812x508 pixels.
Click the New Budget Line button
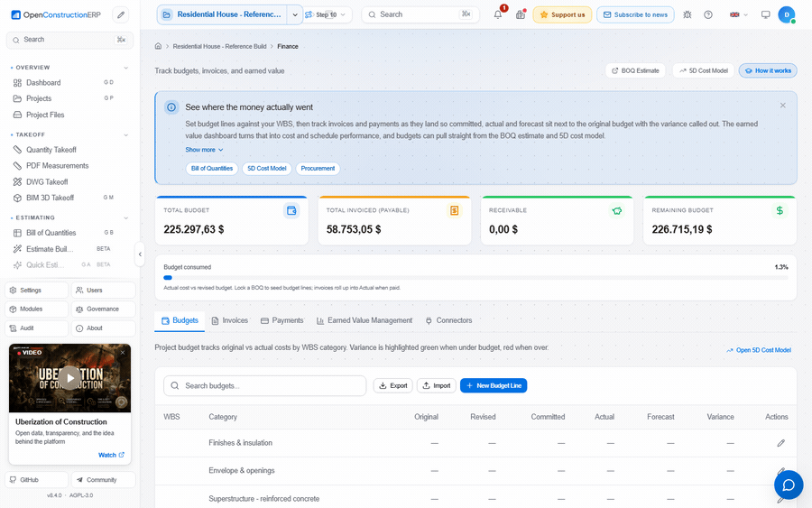click(494, 386)
